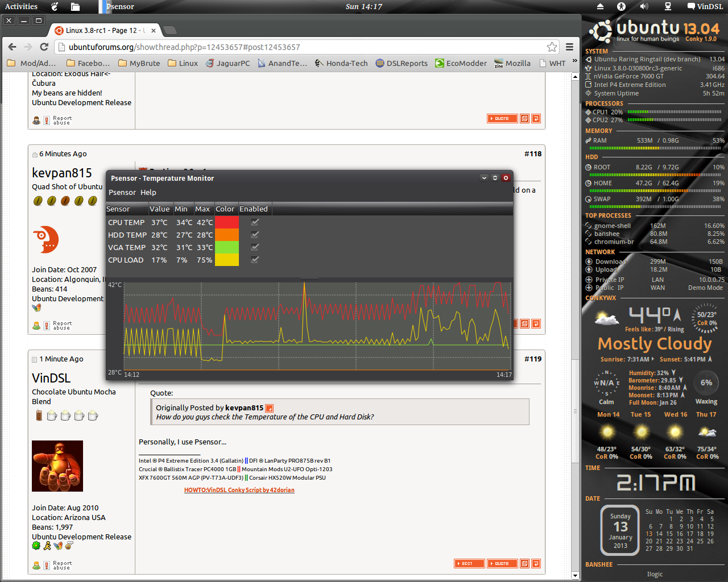
Task: Open the MyBrute bookmark folder
Action: tap(139, 63)
